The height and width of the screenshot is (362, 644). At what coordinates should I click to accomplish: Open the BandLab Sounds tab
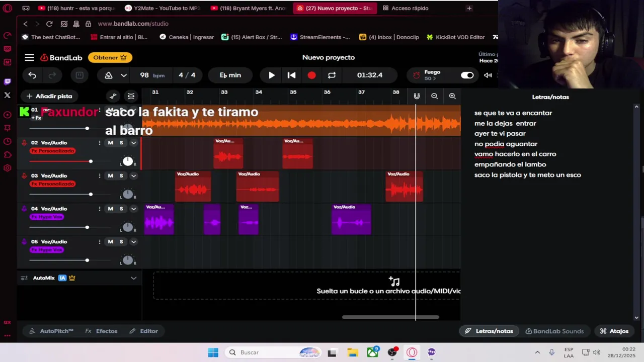pos(554,331)
